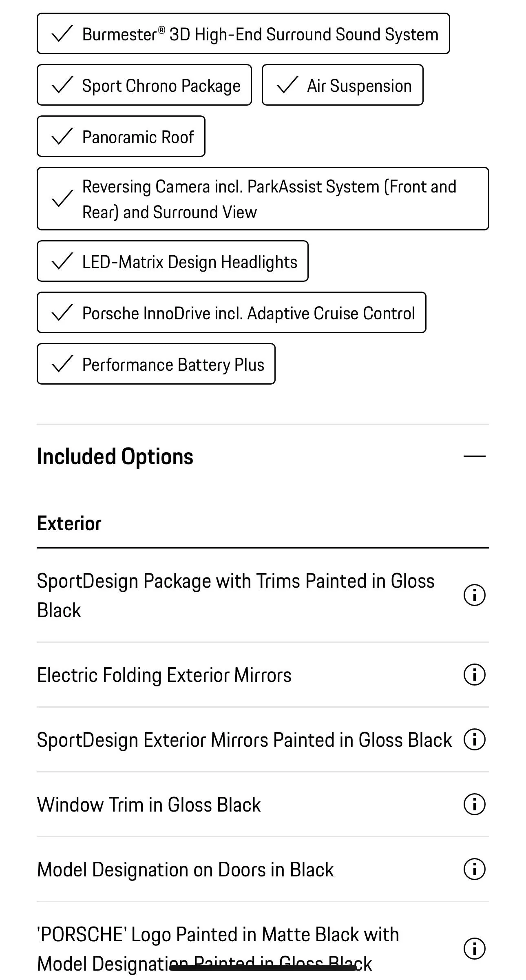The width and height of the screenshot is (526, 980).
Task: Open info icon for Window Trim in Gloss Black
Action: click(474, 804)
